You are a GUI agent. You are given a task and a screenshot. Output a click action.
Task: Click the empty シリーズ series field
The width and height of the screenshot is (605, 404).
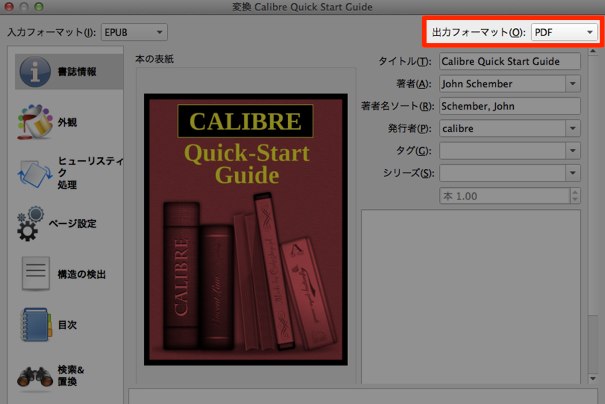[502, 173]
